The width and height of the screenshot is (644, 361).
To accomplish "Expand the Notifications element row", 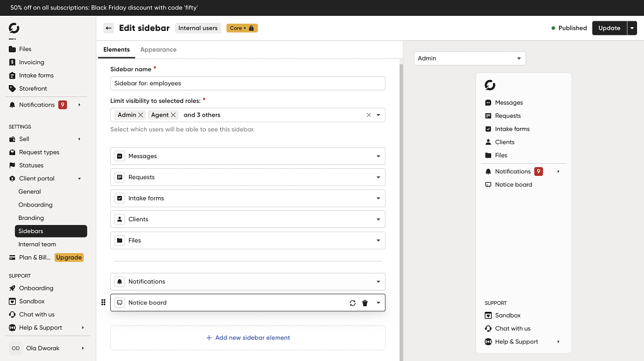I will point(378,282).
